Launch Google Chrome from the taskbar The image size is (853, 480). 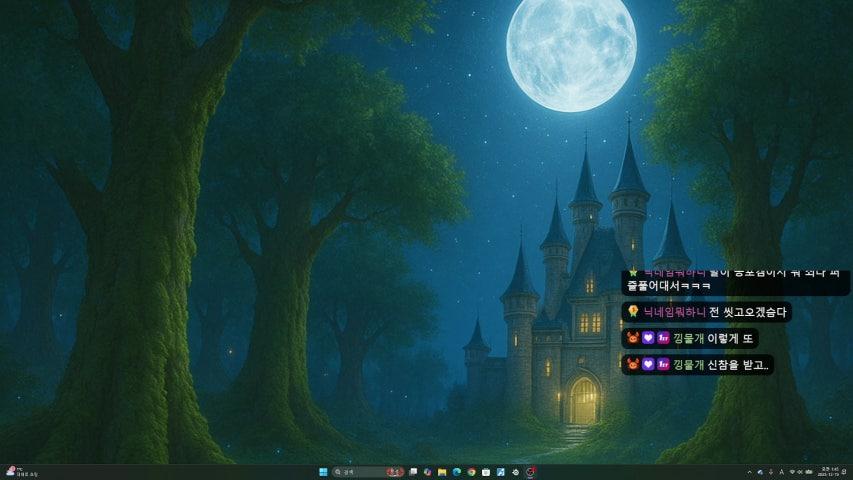coord(471,472)
